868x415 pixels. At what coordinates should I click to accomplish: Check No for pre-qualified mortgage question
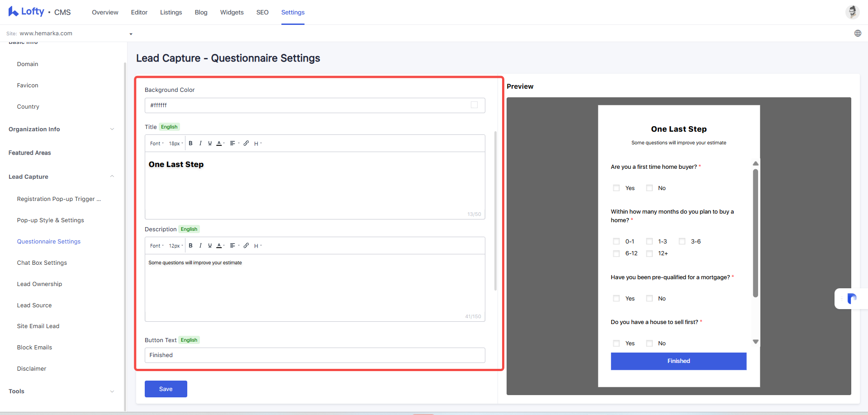[x=650, y=298]
